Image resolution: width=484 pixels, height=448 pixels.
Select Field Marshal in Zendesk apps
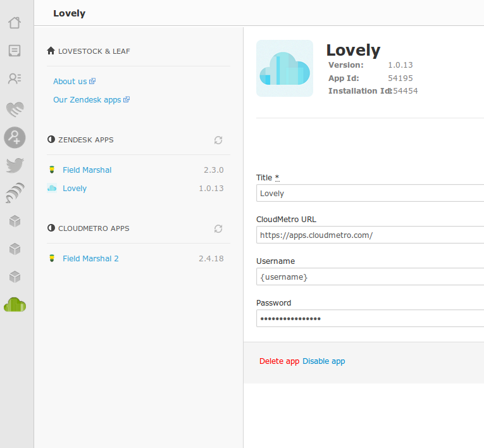[x=87, y=170]
